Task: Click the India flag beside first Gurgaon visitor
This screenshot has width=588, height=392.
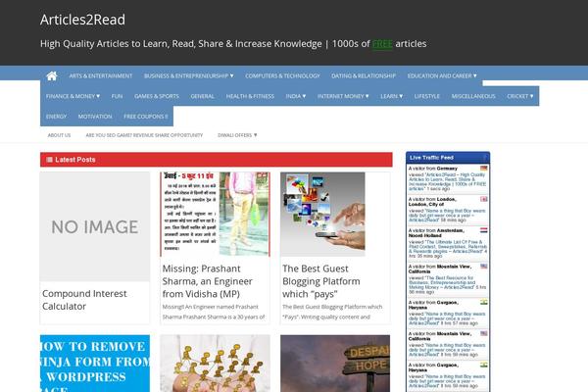Action: (x=484, y=303)
